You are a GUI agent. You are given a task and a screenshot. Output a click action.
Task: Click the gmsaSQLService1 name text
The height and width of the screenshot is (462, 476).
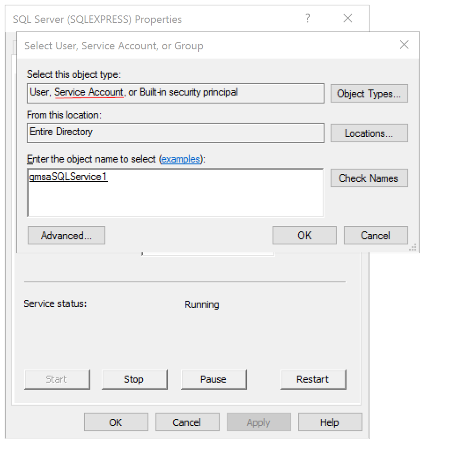coord(68,177)
